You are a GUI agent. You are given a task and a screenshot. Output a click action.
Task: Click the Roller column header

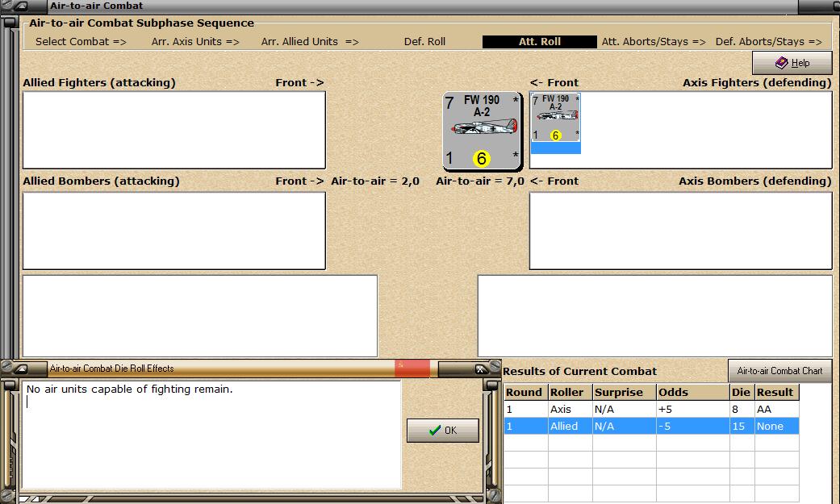[x=570, y=392]
